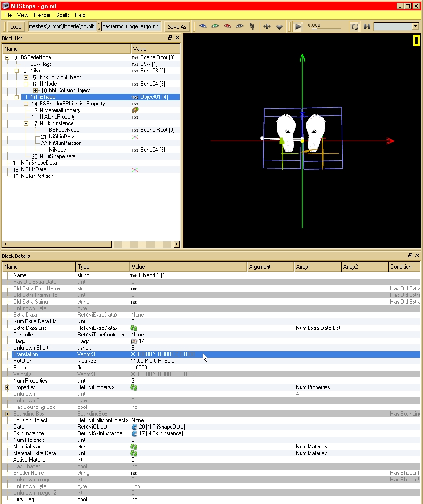Click the red eye view icon
423x504 pixels.
228,26
